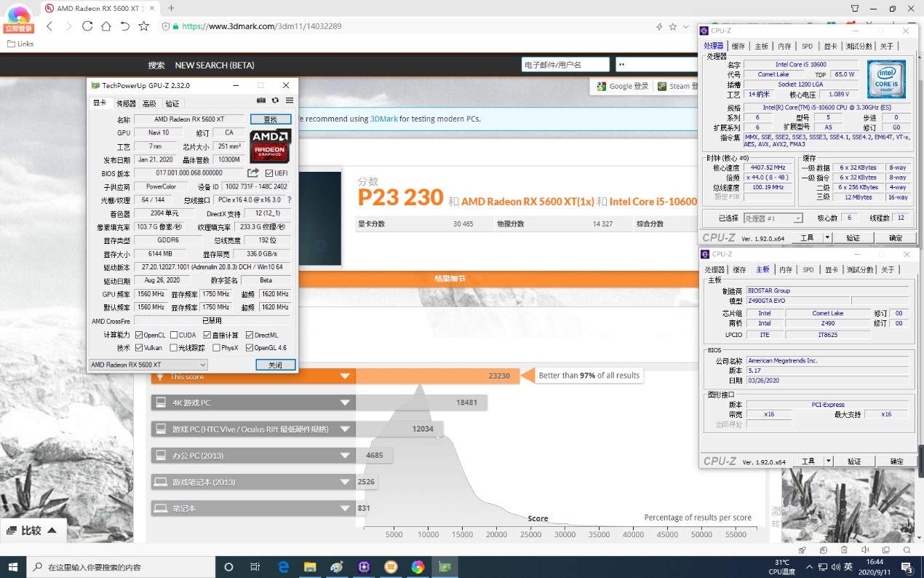Open File Explorer from taskbar
The width and height of the screenshot is (924, 578).
tap(310, 566)
